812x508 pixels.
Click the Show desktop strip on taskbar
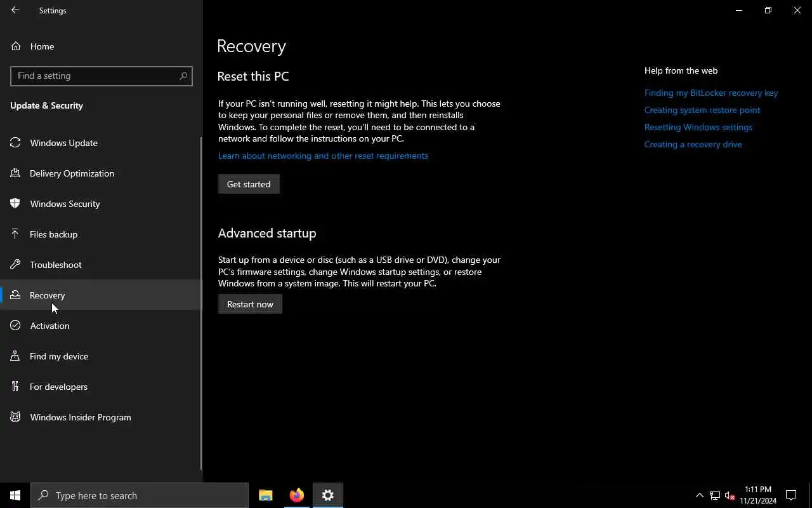point(810,495)
